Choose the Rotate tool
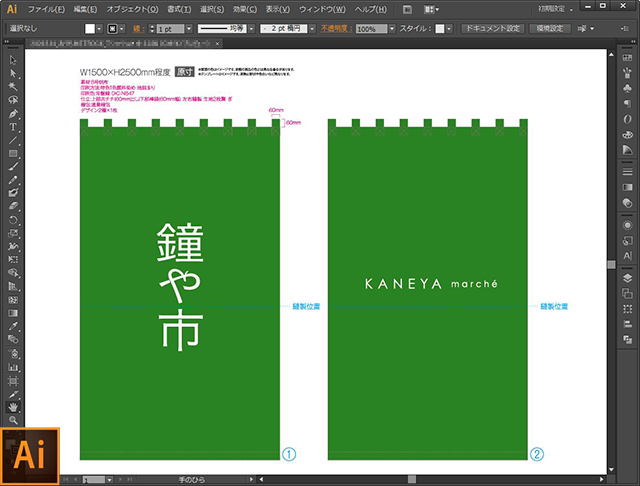Image resolution: width=640 pixels, height=486 pixels. [x=14, y=218]
